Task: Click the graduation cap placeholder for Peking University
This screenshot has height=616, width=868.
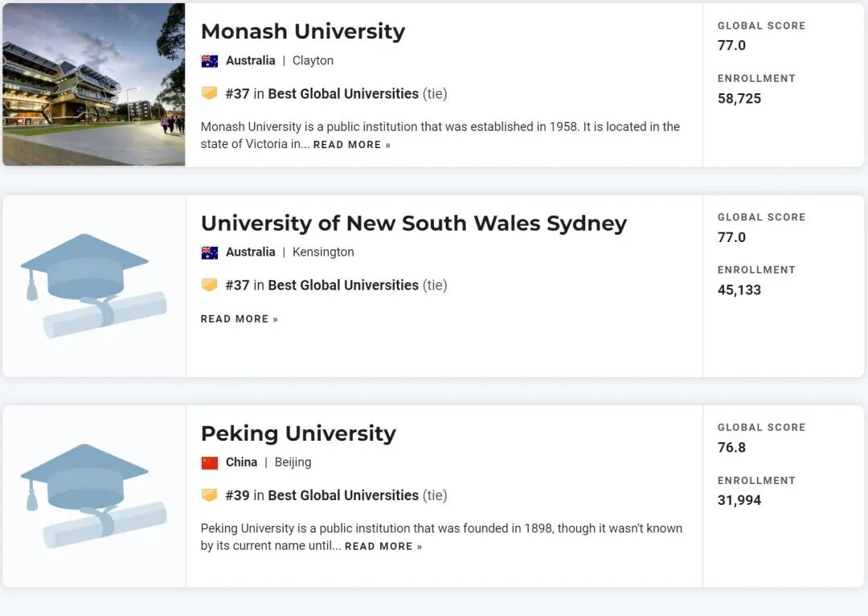Action: (93, 495)
